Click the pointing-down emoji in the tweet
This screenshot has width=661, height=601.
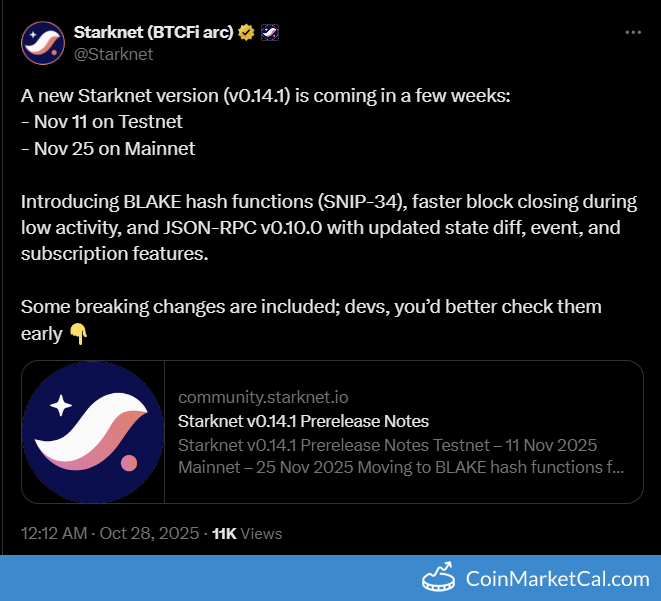[x=79, y=334]
